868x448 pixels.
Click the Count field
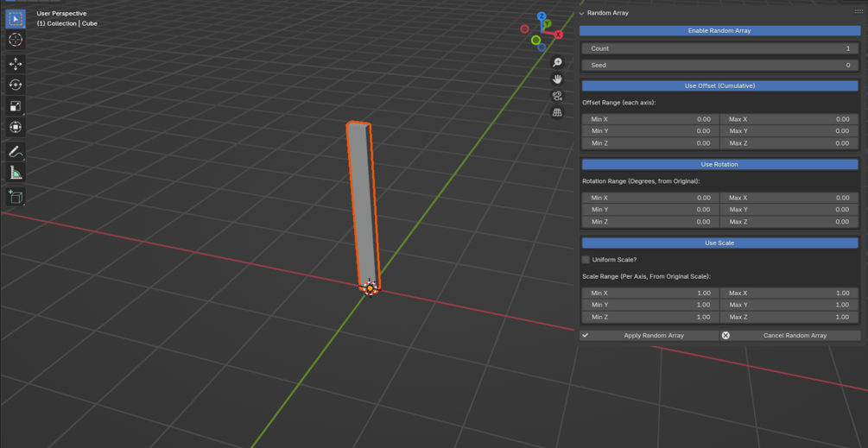(719, 48)
